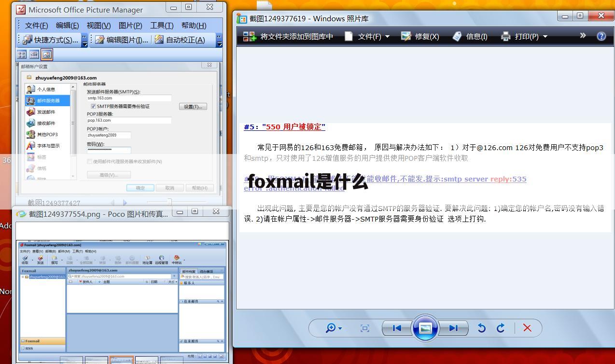The width and height of the screenshot is (615, 364).
Task: Maximize the Poco picture viewer window
Action: tap(195, 211)
